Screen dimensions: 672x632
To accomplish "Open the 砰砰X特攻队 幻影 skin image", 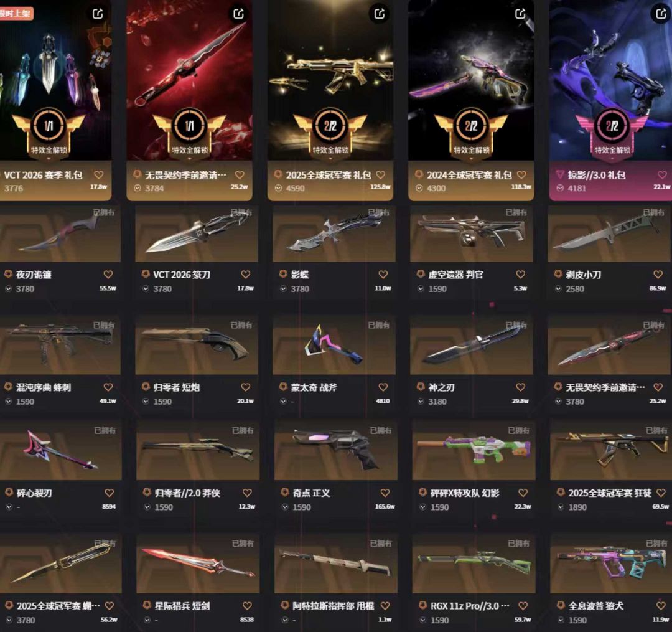I will [x=474, y=451].
